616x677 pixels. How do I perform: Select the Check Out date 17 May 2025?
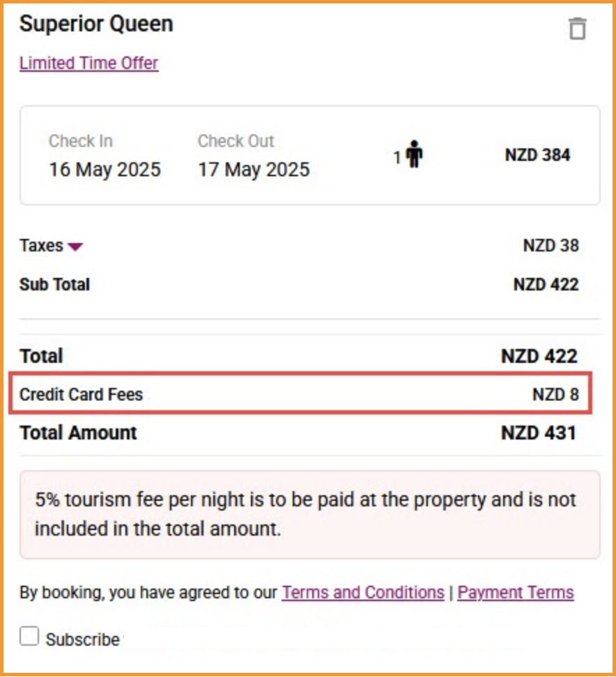pos(254,169)
